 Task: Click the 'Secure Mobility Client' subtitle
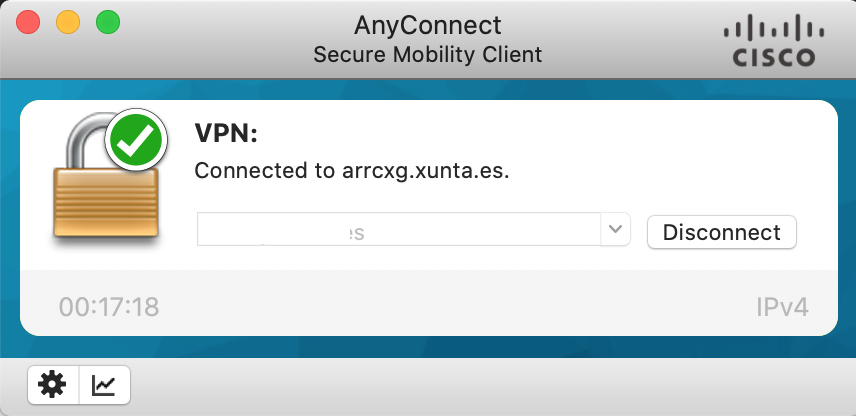tap(428, 54)
